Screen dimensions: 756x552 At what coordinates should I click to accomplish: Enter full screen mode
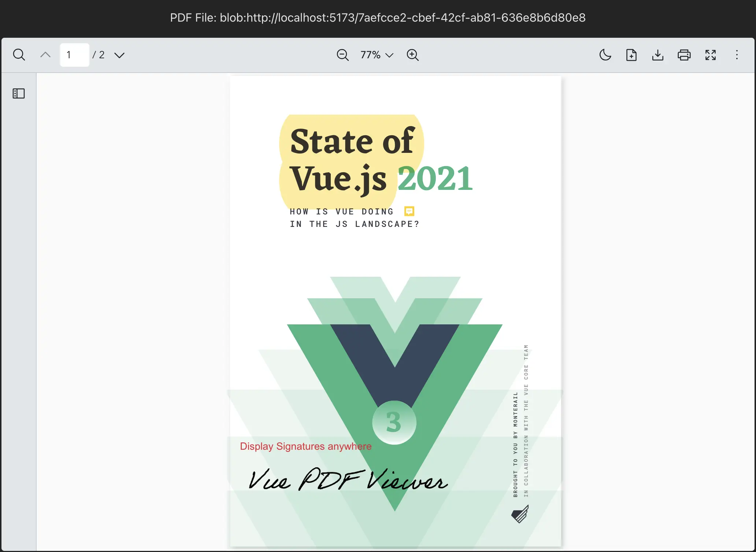coord(710,55)
